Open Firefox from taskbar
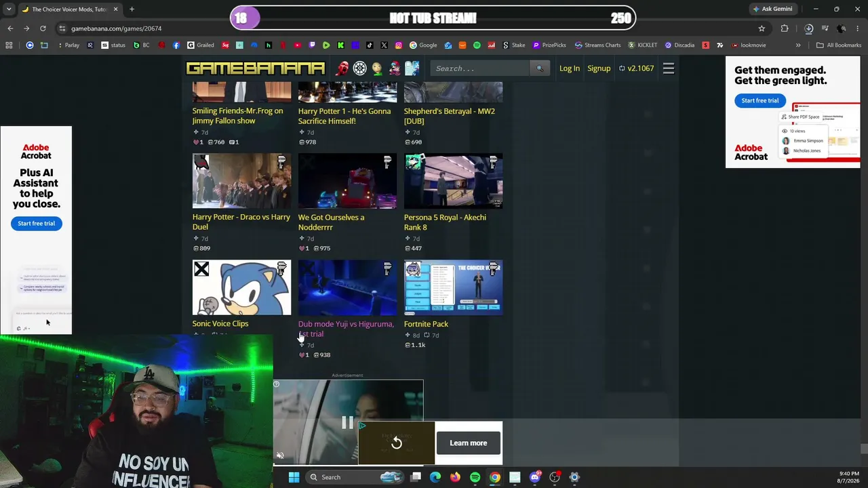868x488 pixels. click(x=455, y=477)
